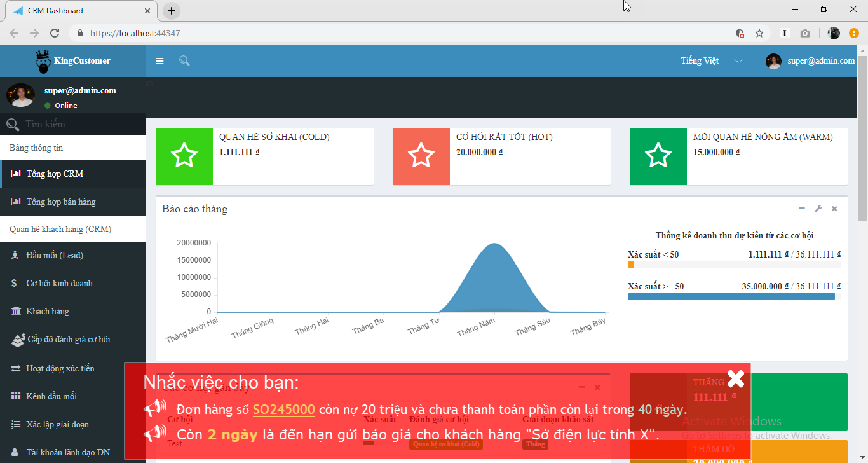
Task: Click the grid icon for Kênh đầu mối
Action: (x=16, y=396)
